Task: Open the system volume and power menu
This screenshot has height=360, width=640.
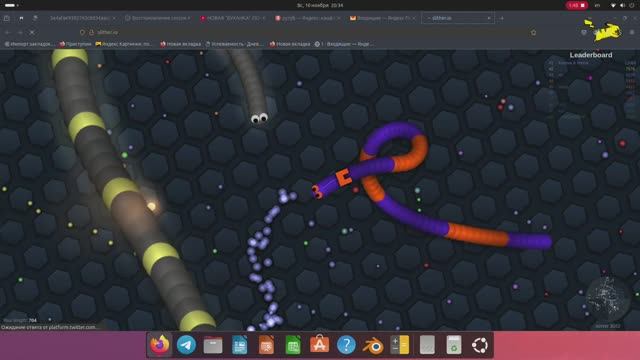Action: pos(623,5)
